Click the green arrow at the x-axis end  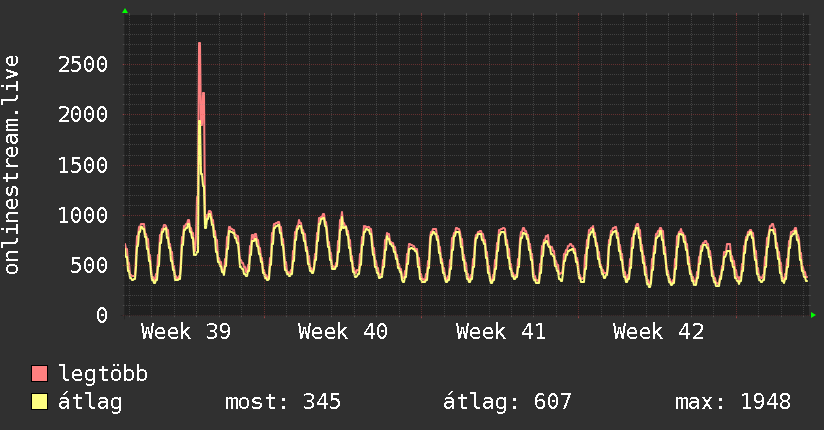[813, 315]
